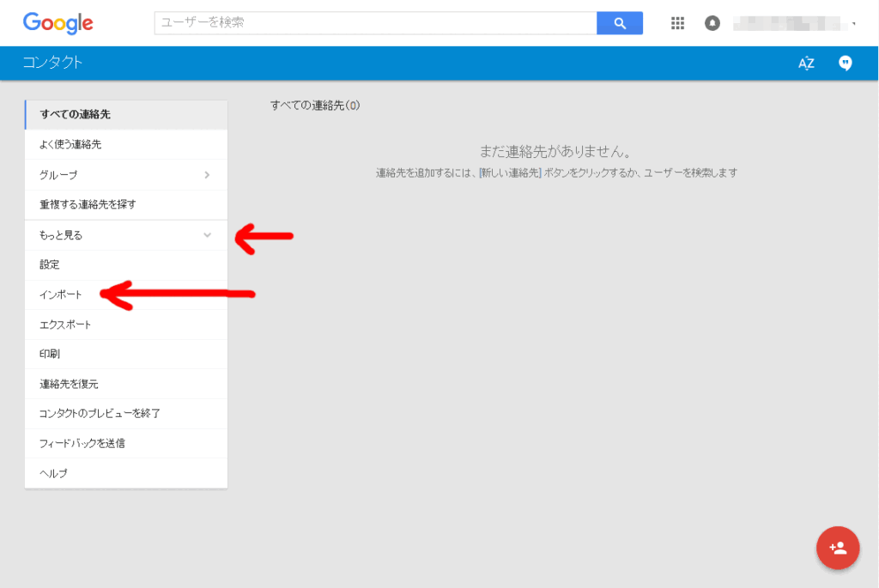Click the blue search magnifier button
Viewport: 879px width, 588px height.
[x=619, y=23]
